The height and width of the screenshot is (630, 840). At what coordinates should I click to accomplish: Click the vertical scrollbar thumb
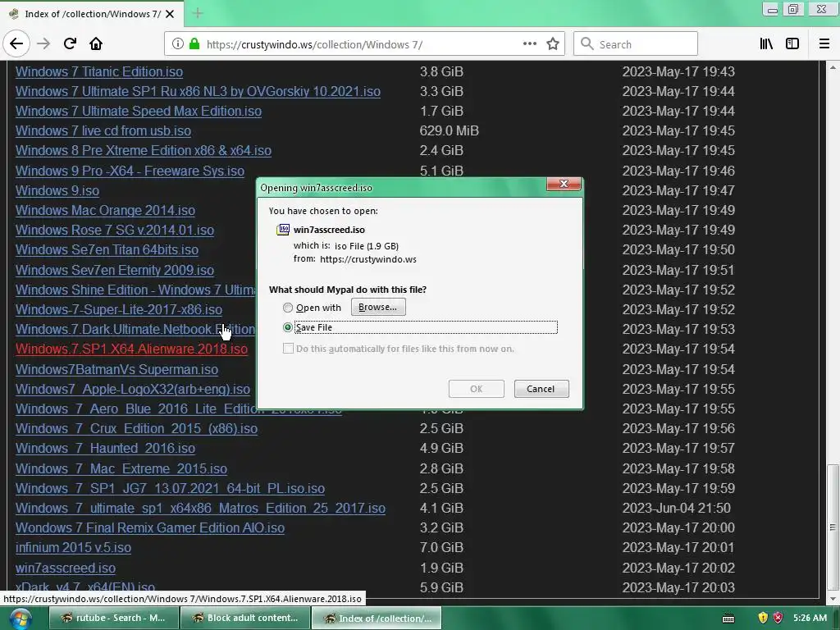click(833, 527)
